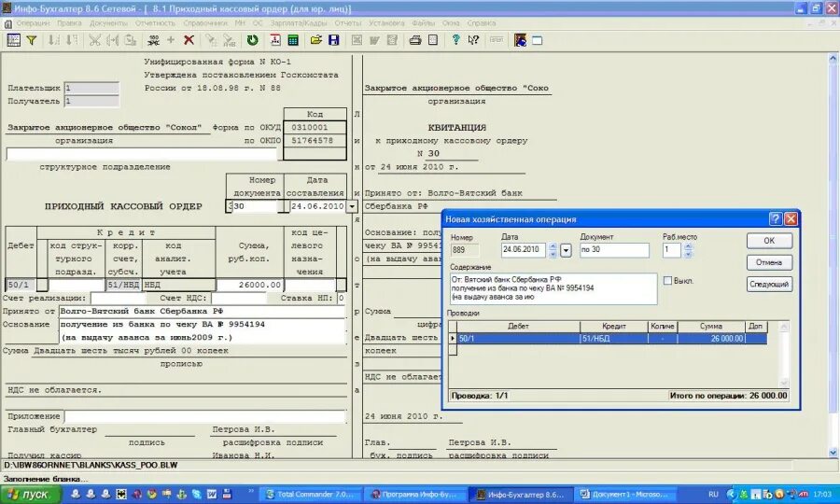Click the Раб.место input field
This screenshot has height=504, width=840.
673,250
